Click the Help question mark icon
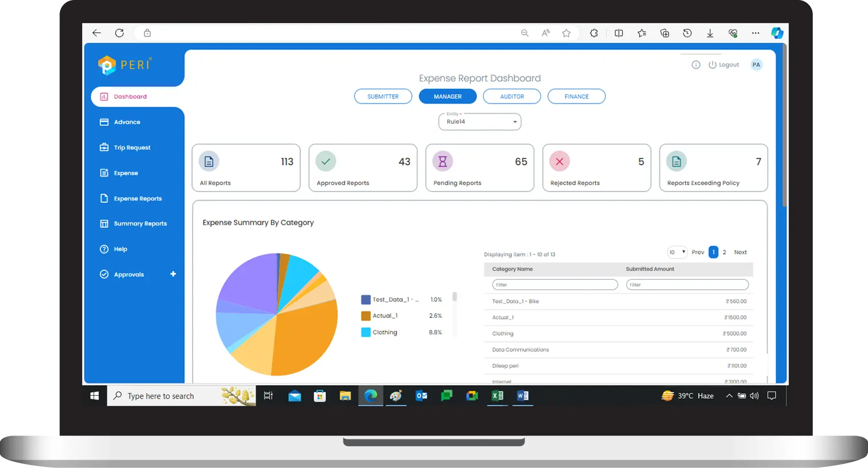This screenshot has height=468, width=868. pos(104,249)
